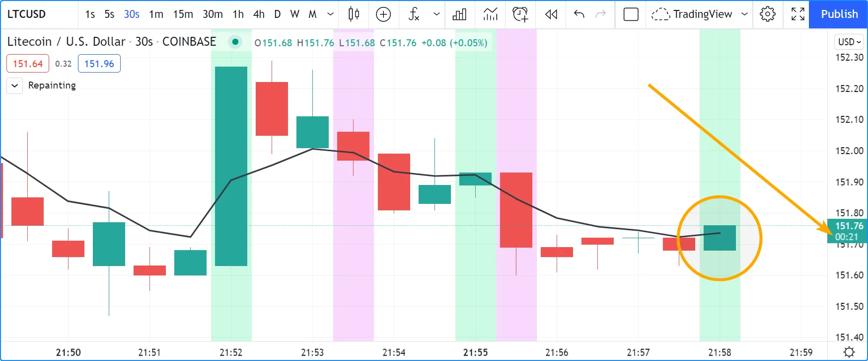Select the 15m timeframe
This screenshot has height=361, width=868.
click(x=183, y=14)
